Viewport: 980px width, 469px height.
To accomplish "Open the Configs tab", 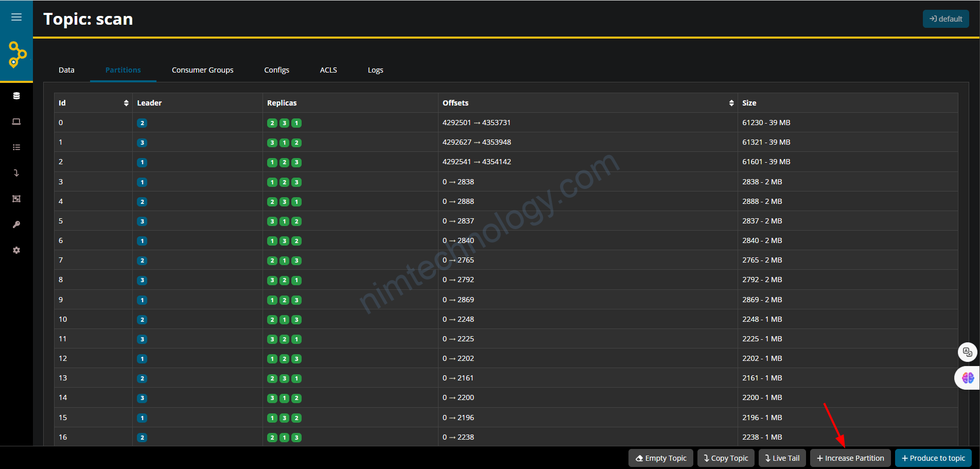I will [276, 70].
